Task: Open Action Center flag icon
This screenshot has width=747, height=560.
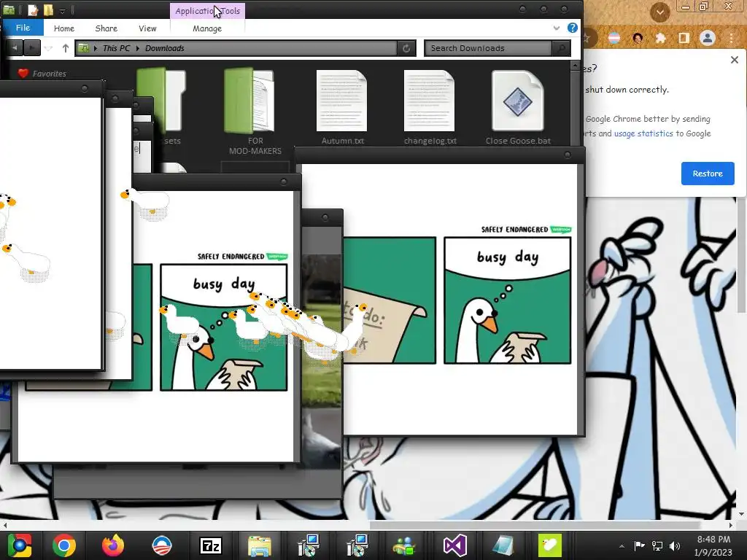Action: click(x=639, y=545)
